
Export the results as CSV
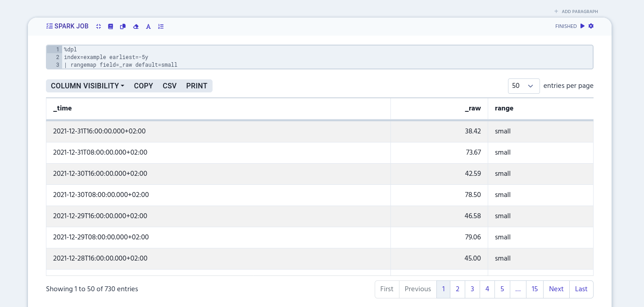coord(169,86)
